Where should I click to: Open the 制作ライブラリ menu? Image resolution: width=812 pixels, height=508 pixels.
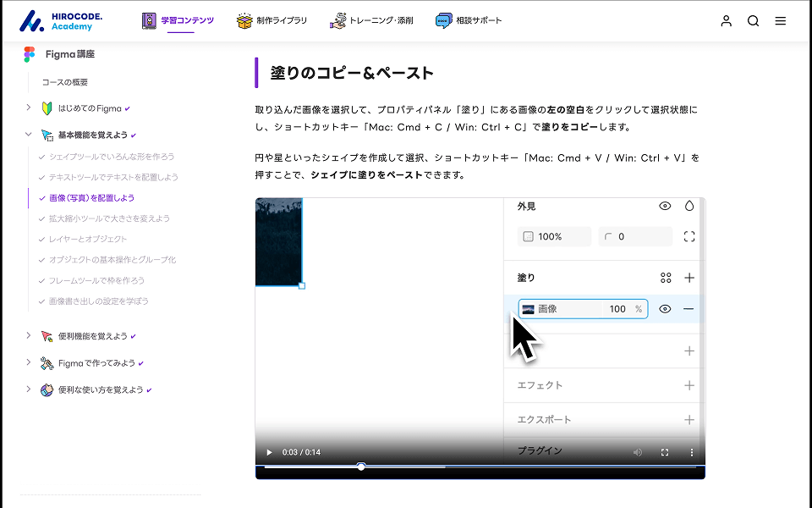(x=272, y=20)
